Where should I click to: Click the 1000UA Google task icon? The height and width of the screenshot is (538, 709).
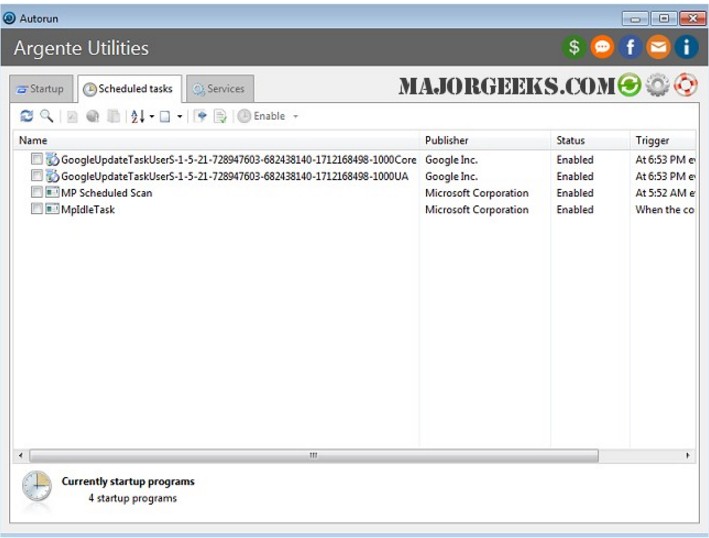pos(52,176)
